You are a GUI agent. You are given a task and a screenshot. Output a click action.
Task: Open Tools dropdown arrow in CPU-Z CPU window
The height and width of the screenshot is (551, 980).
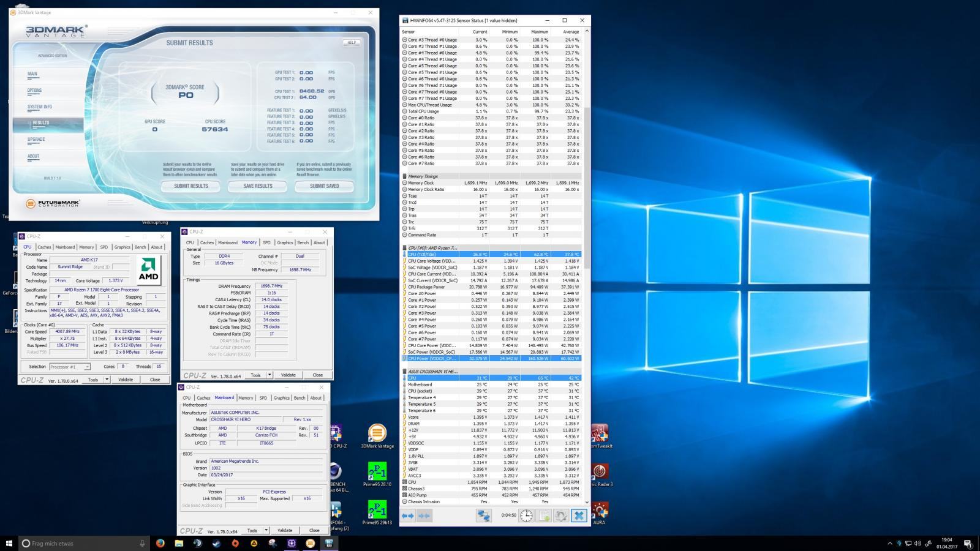(107, 380)
